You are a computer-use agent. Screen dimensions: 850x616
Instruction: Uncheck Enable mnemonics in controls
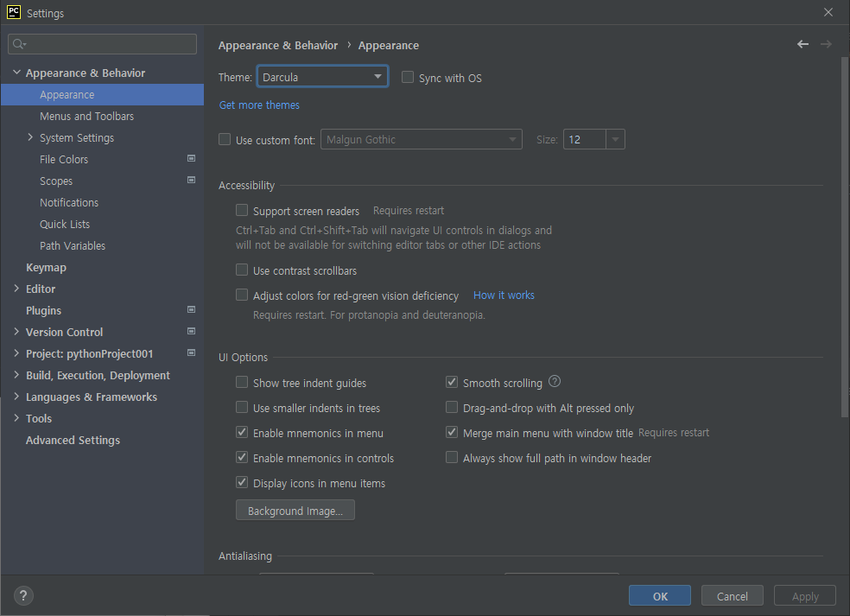242,457
